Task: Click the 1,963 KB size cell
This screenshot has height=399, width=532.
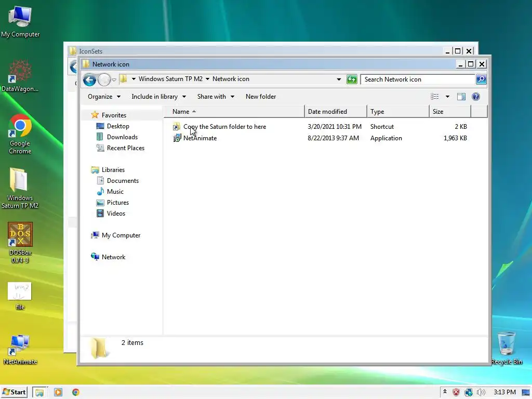Action: pyautogui.click(x=455, y=138)
